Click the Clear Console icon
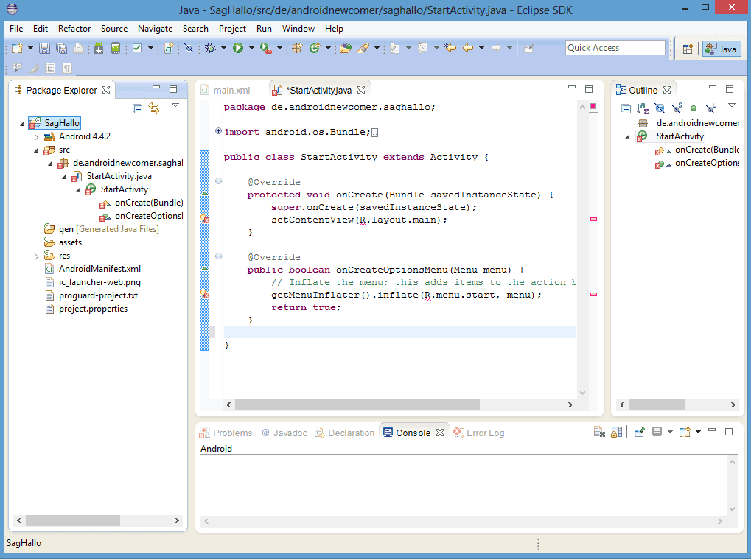Viewport: 751px width, 560px height. [x=599, y=432]
